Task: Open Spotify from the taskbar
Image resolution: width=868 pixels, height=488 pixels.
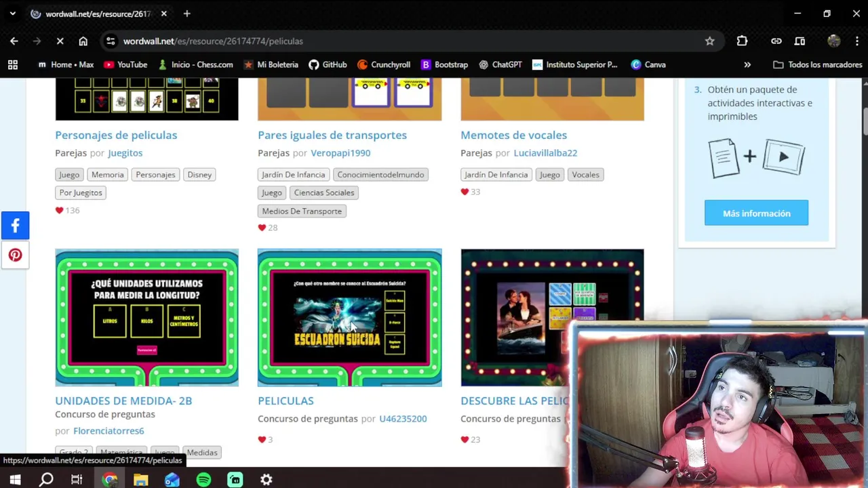Action: 203,480
